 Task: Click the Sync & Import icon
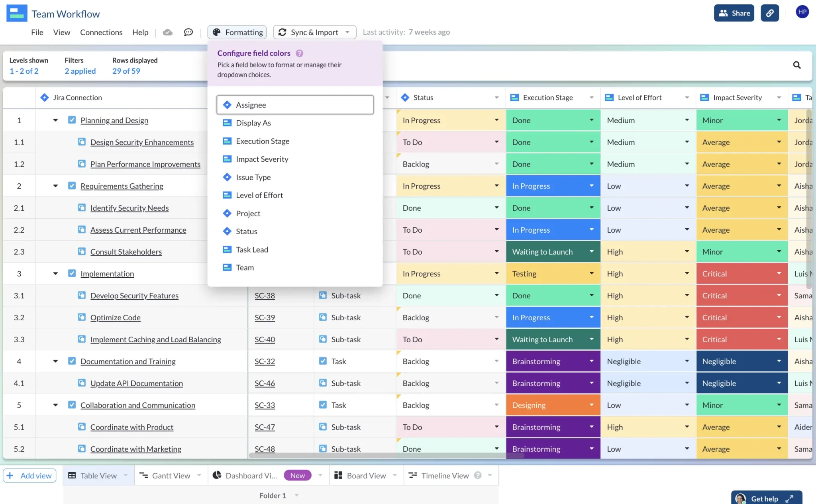pos(282,32)
